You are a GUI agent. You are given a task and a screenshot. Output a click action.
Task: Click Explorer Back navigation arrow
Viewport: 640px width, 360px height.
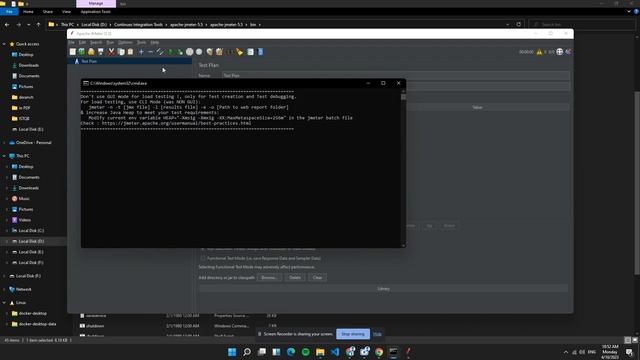point(7,24)
